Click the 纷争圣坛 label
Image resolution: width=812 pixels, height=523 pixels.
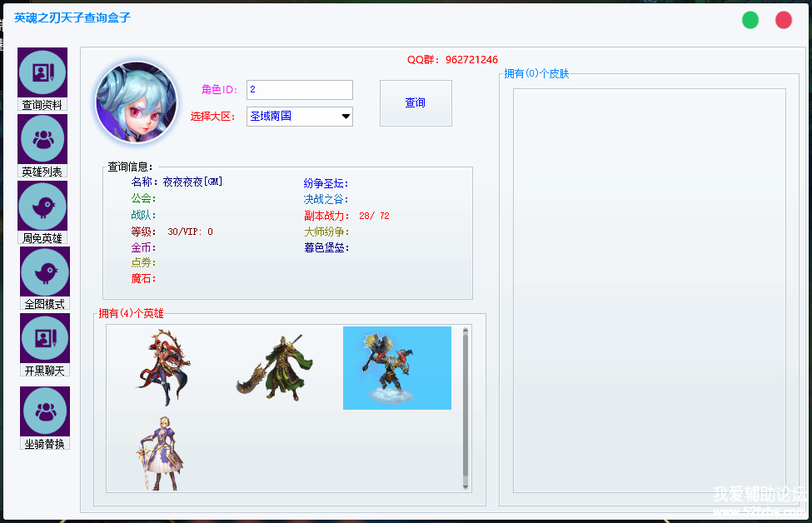(326, 183)
